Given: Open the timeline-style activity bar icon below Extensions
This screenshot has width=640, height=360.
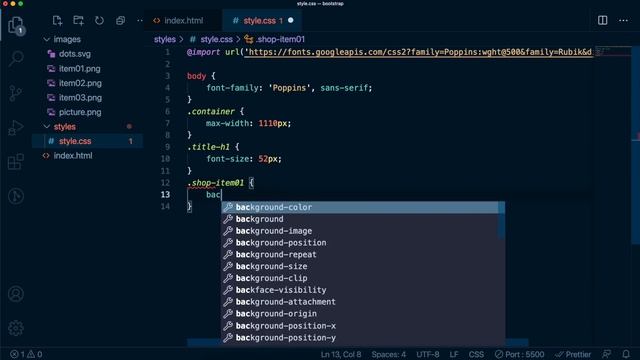Looking at the screenshot, I should point(16,196).
